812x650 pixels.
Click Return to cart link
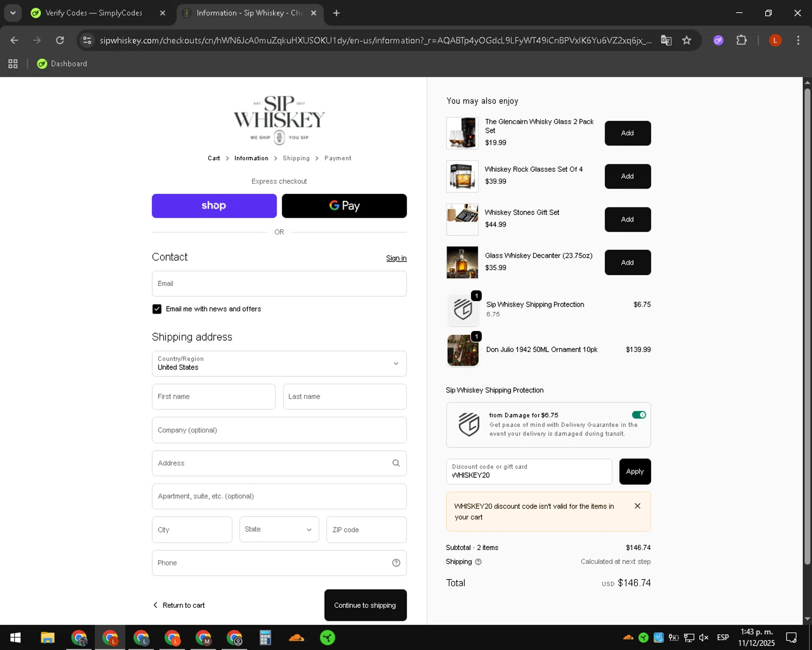pos(179,606)
